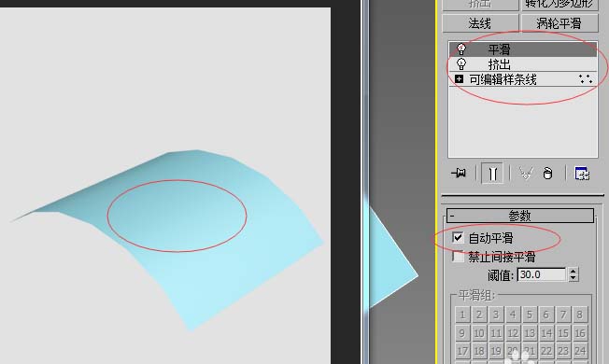Select smoothing group 19

click(x=496, y=351)
